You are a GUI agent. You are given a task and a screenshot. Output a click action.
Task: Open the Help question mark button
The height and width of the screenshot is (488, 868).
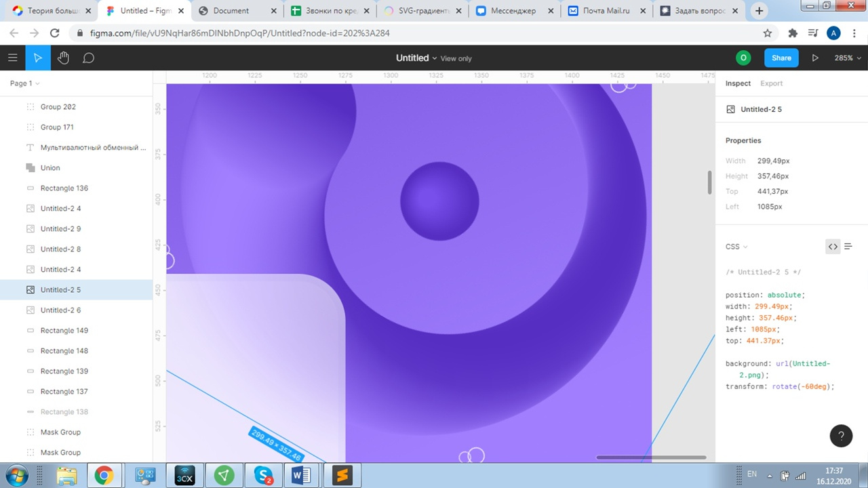coord(841,436)
